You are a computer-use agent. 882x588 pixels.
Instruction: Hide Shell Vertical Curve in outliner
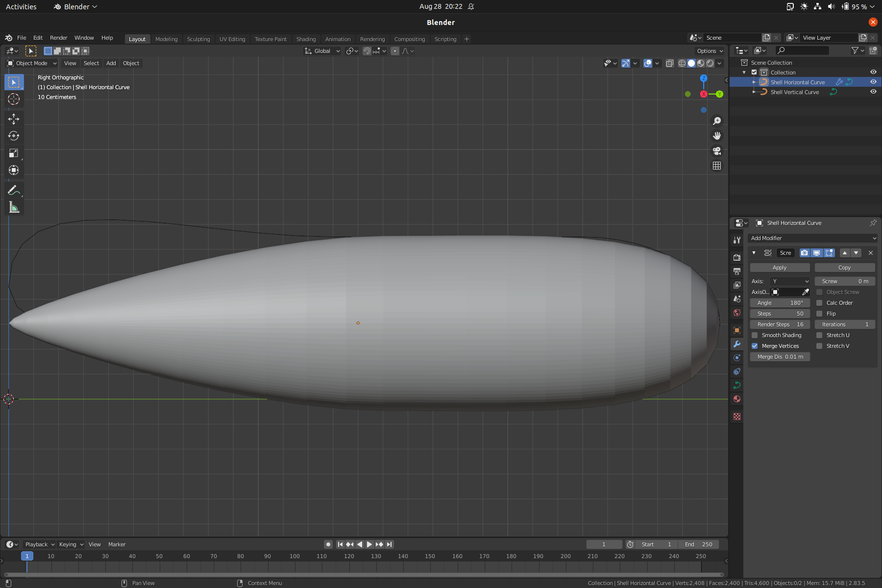point(873,92)
